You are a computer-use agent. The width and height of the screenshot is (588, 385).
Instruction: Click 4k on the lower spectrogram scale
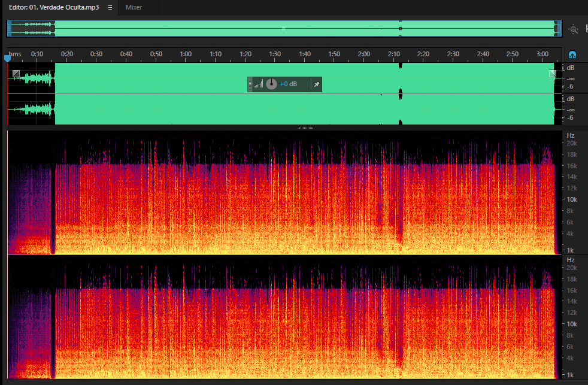click(570, 358)
